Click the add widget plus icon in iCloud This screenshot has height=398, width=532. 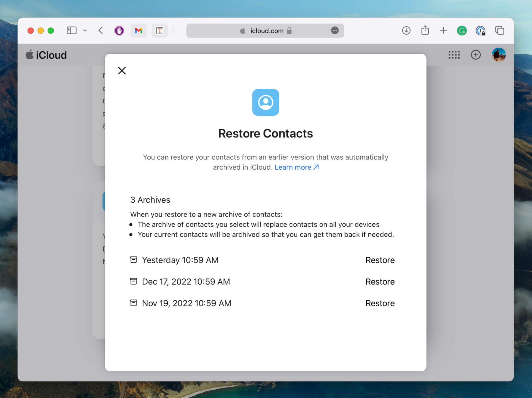point(476,55)
